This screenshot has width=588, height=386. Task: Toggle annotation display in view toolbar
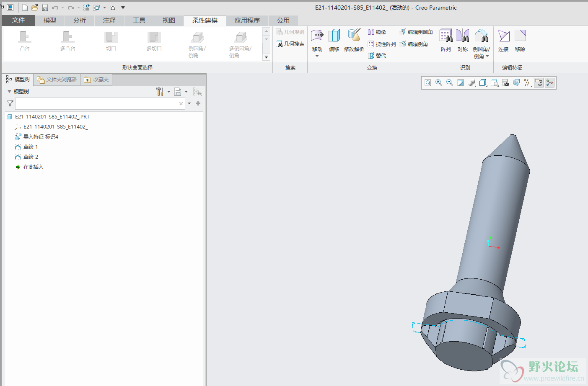[x=539, y=83]
